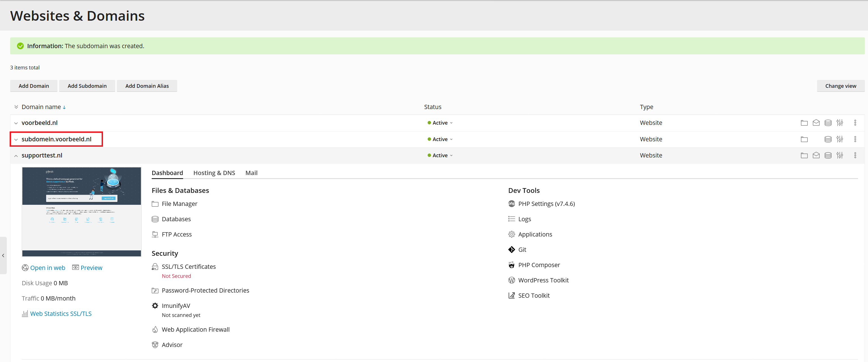
Task: Open Active status dropdown for subdomein.voorbeeld.nl
Action: click(x=440, y=139)
